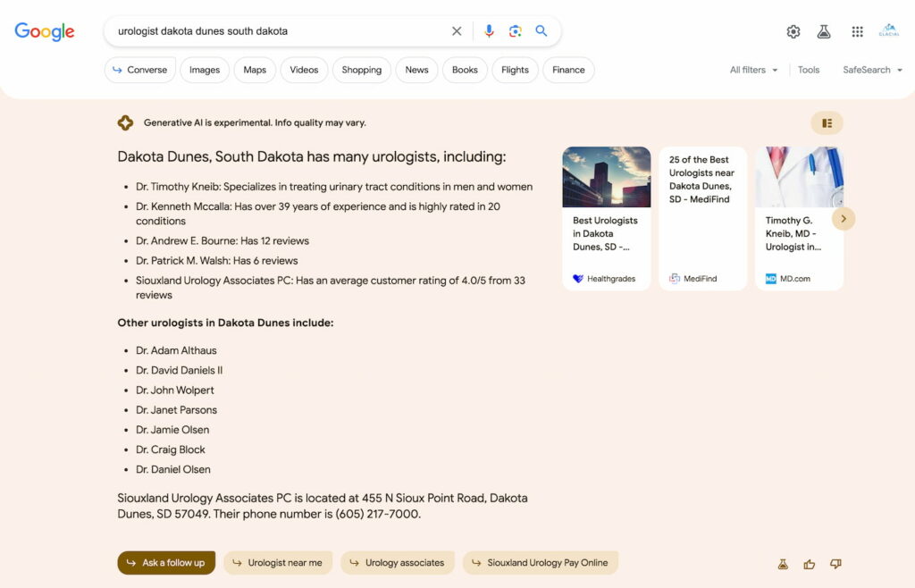Open the Settings gear icon

pos(793,31)
